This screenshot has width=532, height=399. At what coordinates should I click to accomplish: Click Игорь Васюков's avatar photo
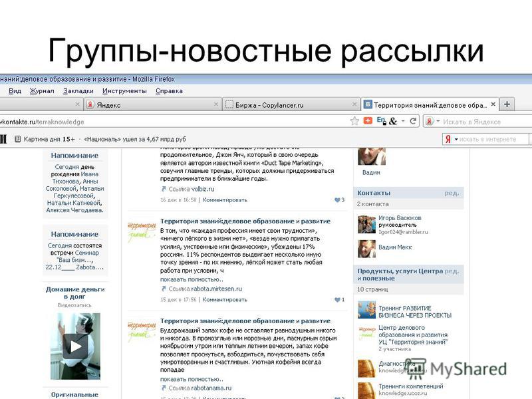[366, 224]
